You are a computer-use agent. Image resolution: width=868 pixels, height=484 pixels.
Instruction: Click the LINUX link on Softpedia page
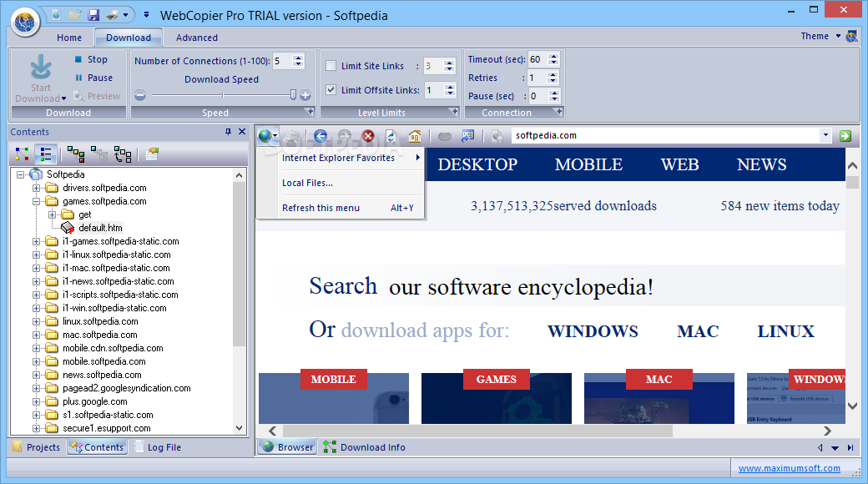785,331
